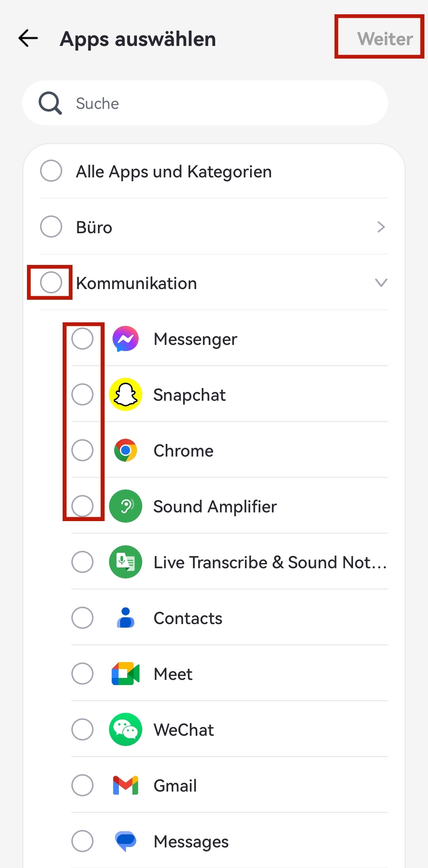428x868 pixels.
Task: Tap the WeChat app icon
Action: click(126, 730)
